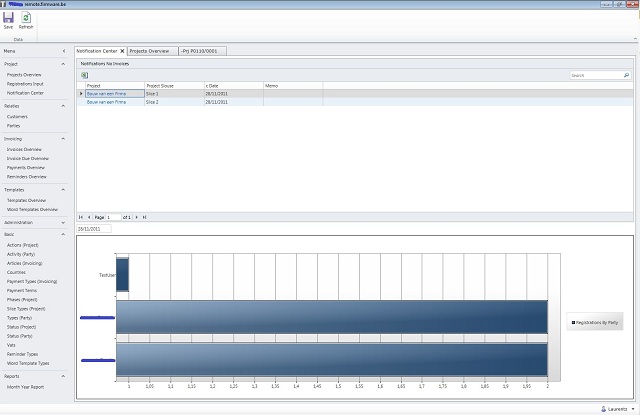Open Phases (Project) in sidebar
This screenshot has height=415, width=640.
[22, 300]
